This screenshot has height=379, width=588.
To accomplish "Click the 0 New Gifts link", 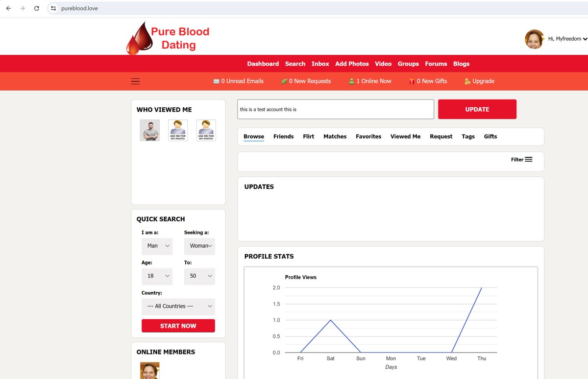I will tap(432, 81).
